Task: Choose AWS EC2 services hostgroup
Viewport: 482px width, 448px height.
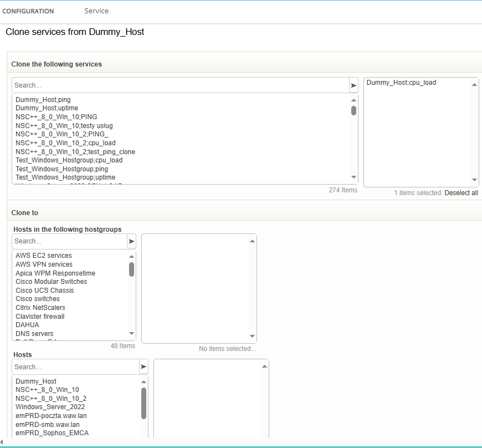Action: (x=44, y=256)
